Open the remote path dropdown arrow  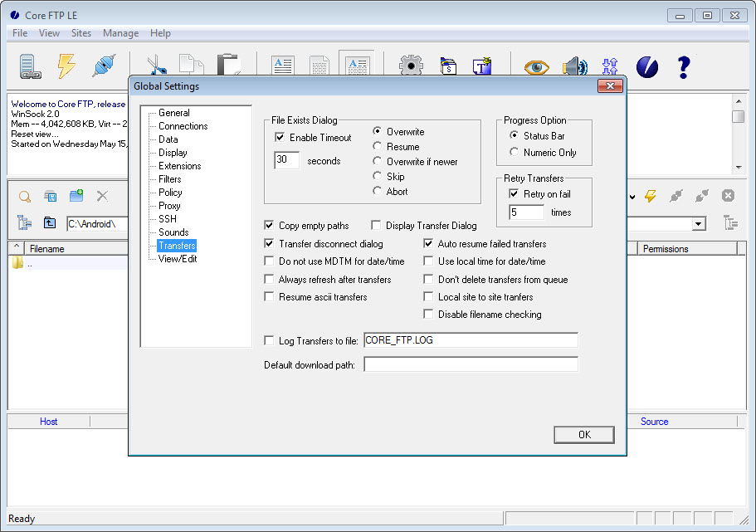coord(699,224)
